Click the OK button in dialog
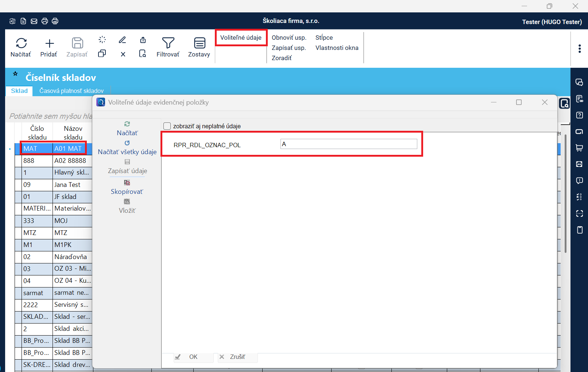This screenshot has height=372, width=588. 193,357
